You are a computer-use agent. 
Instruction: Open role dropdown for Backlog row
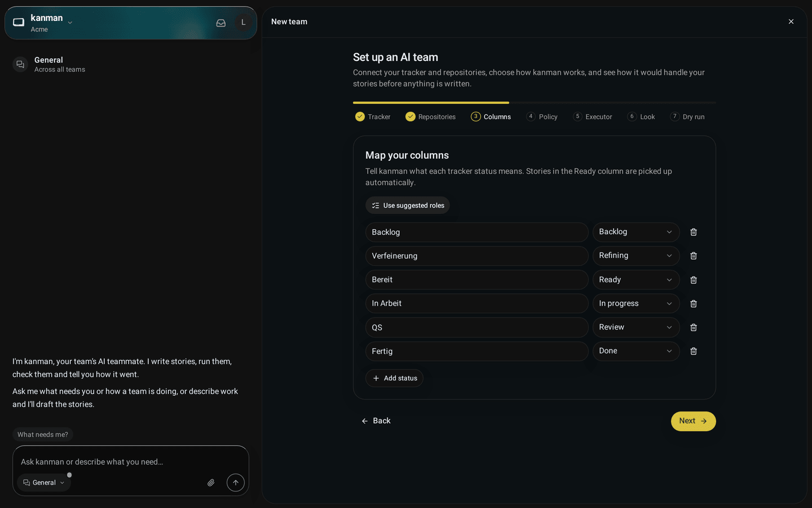[x=636, y=232]
